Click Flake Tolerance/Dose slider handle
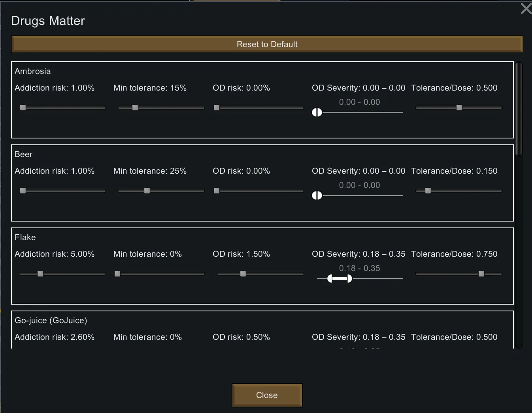532x413 pixels. (x=481, y=274)
